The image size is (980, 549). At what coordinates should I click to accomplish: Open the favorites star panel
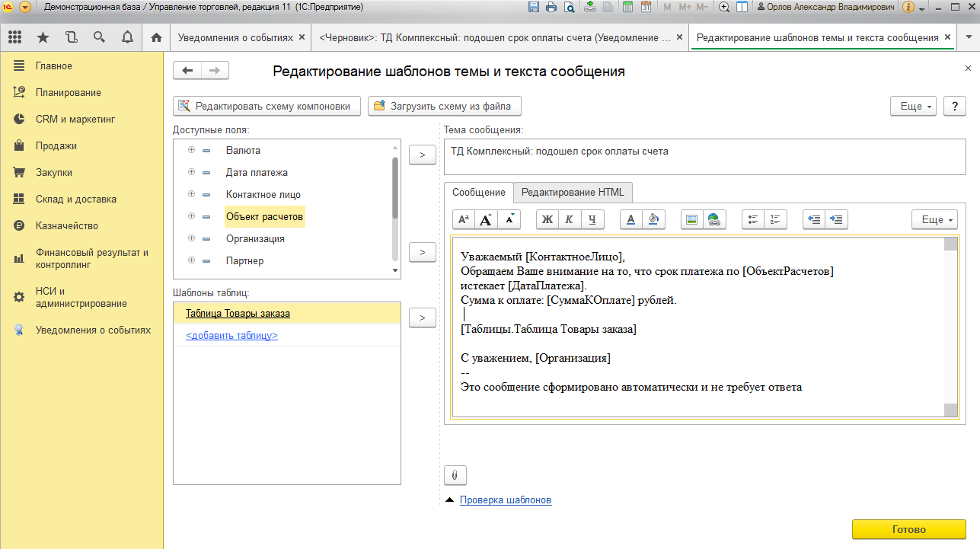click(43, 37)
